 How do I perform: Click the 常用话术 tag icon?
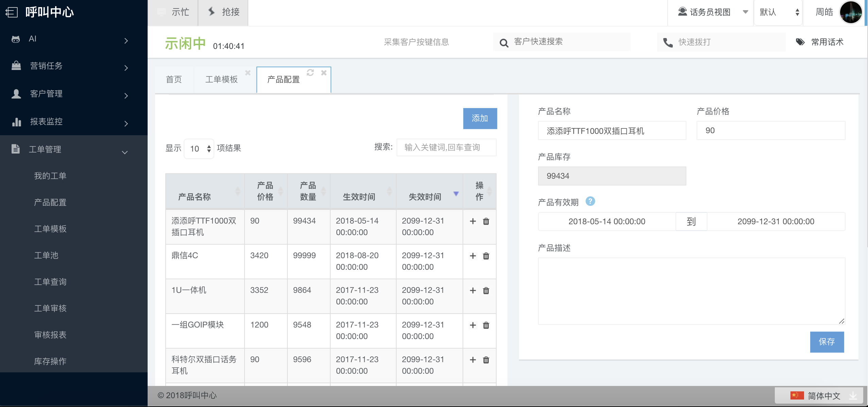(800, 42)
